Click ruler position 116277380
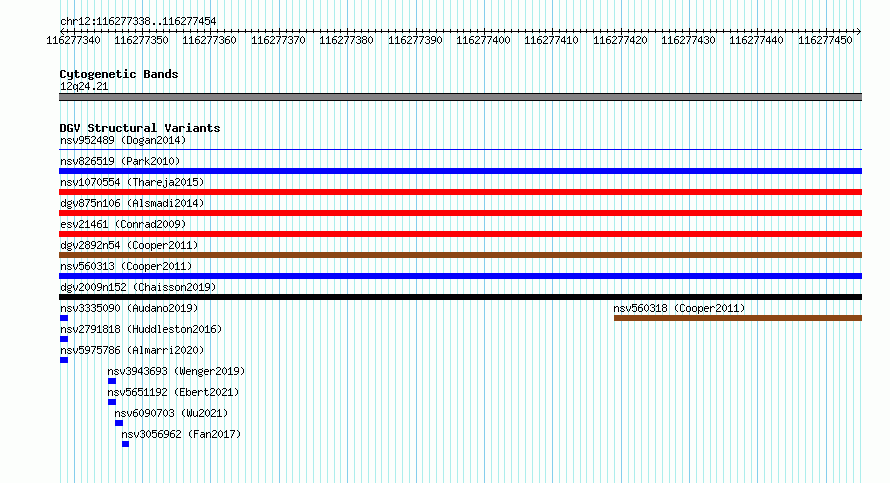890x483 pixels. coord(346,40)
